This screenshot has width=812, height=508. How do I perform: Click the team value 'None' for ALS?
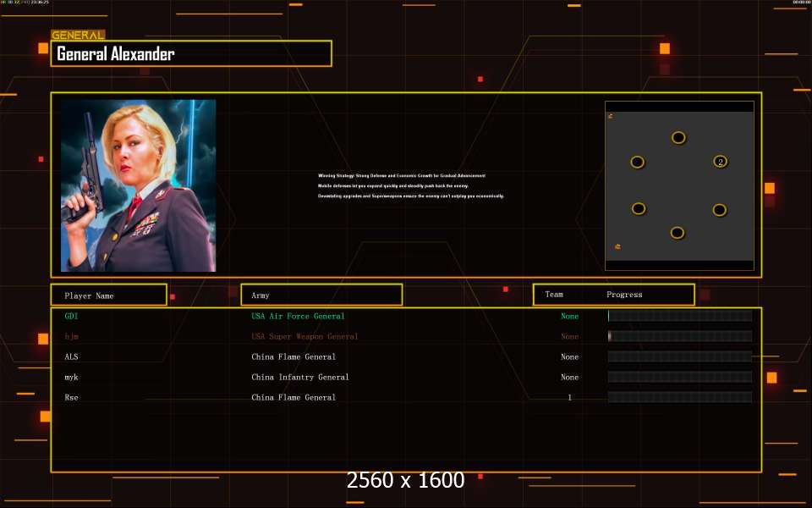click(x=569, y=356)
